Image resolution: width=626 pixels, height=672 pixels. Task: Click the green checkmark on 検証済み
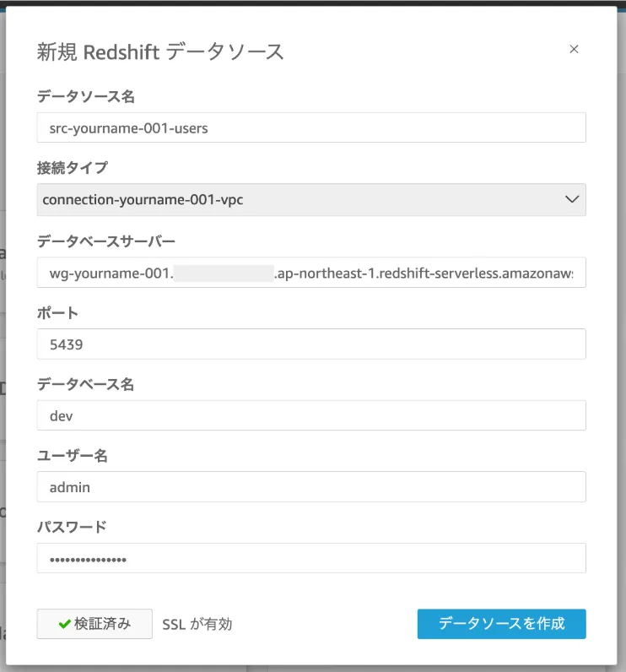(x=64, y=624)
